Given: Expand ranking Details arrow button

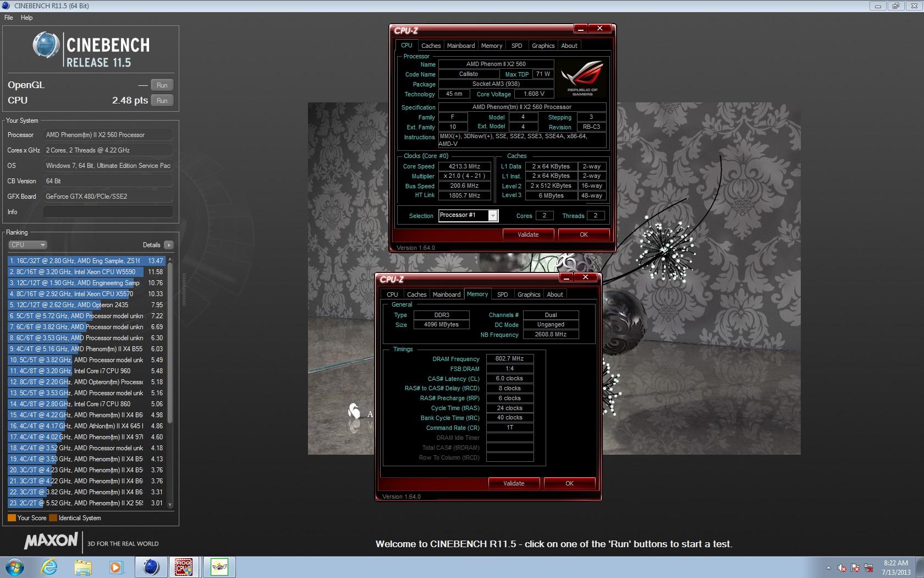Looking at the screenshot, I should tap(168, 245).
